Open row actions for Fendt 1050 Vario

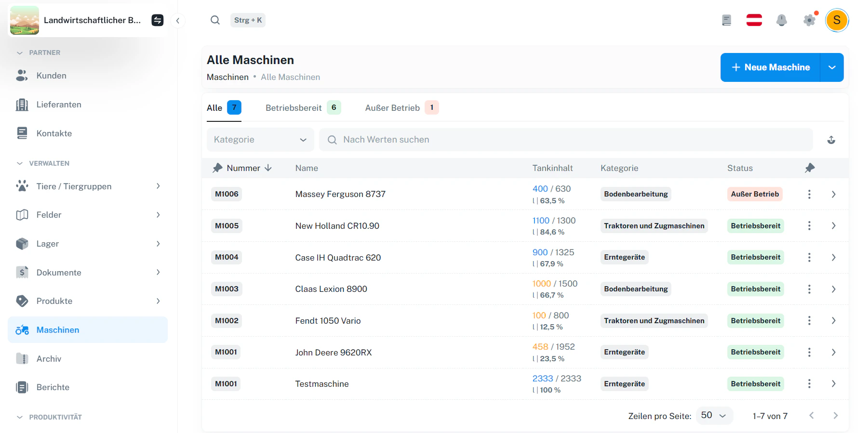pyautogui.click(x=809, y=321)
